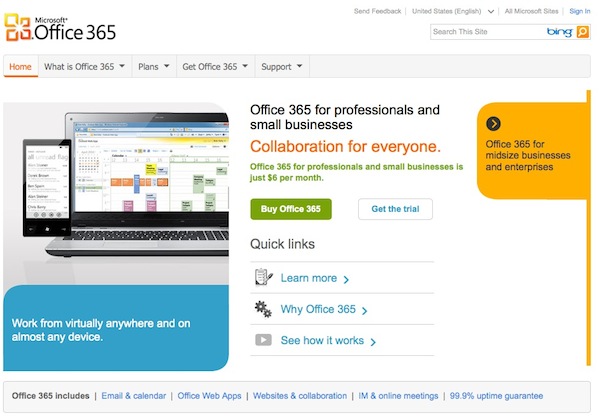Open the See how it works quick link

322,340
